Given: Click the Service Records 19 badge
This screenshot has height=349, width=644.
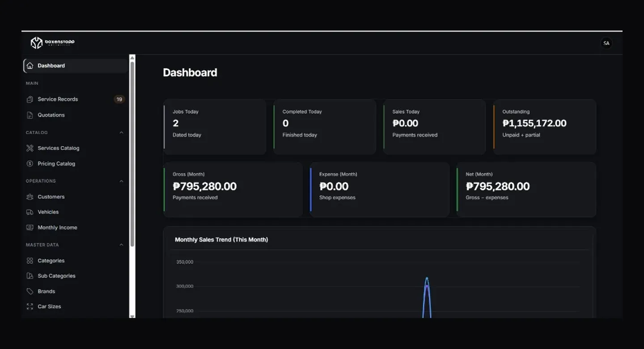Looking at the screenshot, I should (119, 99).
